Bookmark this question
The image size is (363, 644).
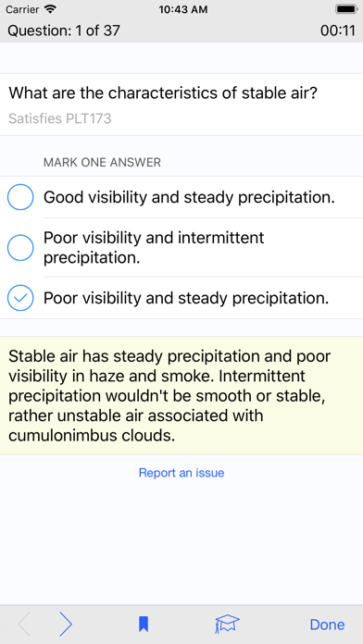(144, 625)
